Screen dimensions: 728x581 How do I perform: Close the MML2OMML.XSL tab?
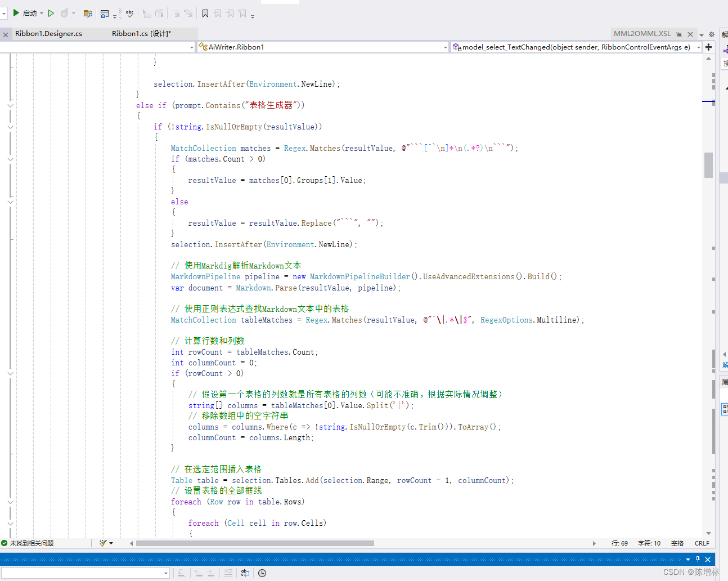[x=690, y=34]
